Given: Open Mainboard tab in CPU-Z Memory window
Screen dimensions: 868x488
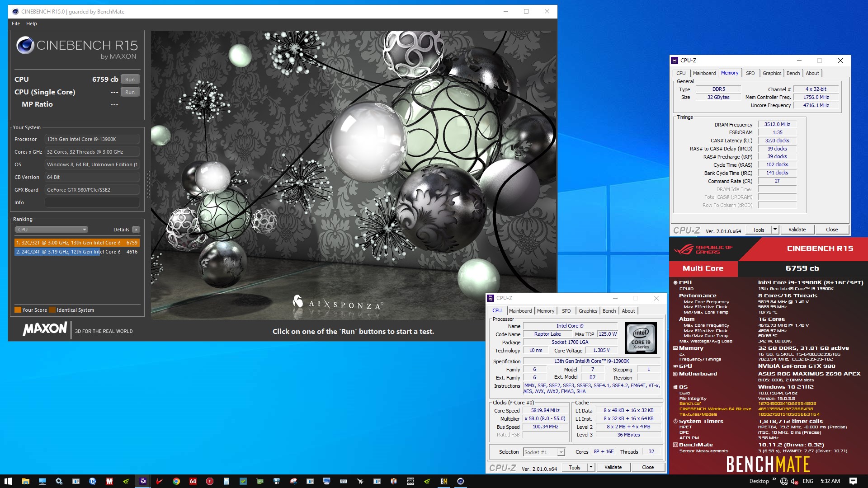Looking at the screenshot, I should click(x=704, y=73).
